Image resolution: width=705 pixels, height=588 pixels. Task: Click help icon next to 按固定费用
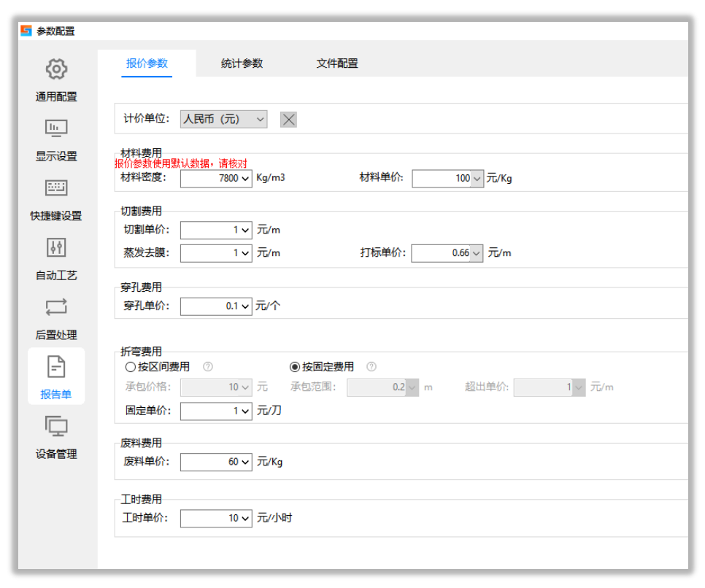pos(371,367)
